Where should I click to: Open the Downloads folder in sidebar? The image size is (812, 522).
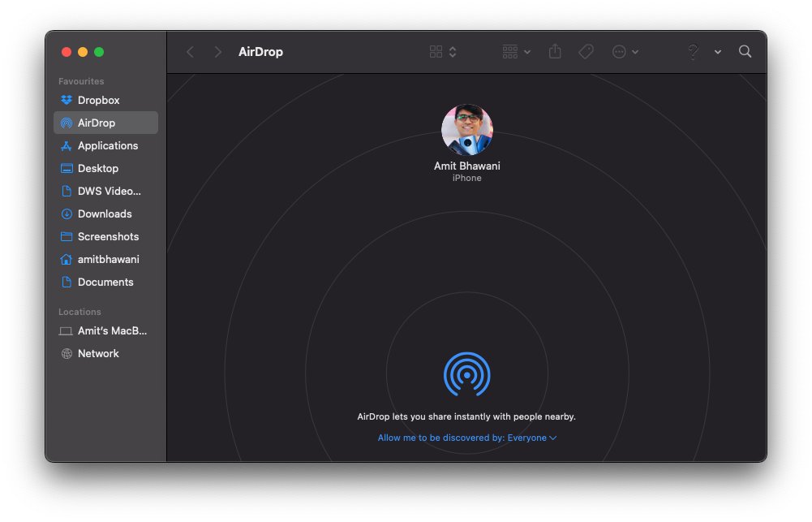(104, 214)
